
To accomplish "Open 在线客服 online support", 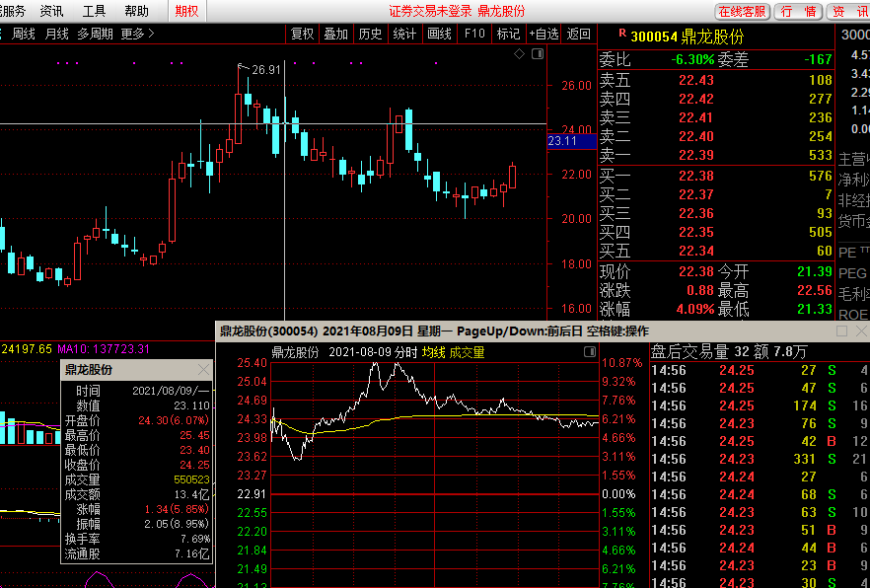I will (x=743, y=12).
